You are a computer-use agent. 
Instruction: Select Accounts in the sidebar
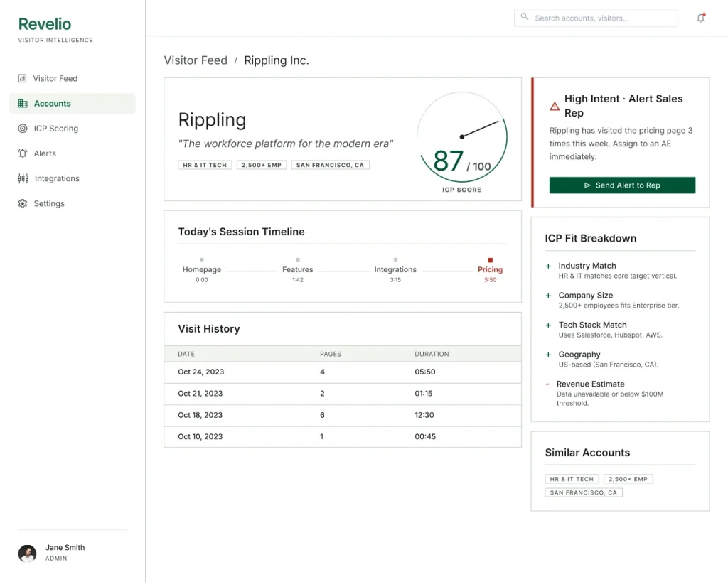[x=73, y=104]
